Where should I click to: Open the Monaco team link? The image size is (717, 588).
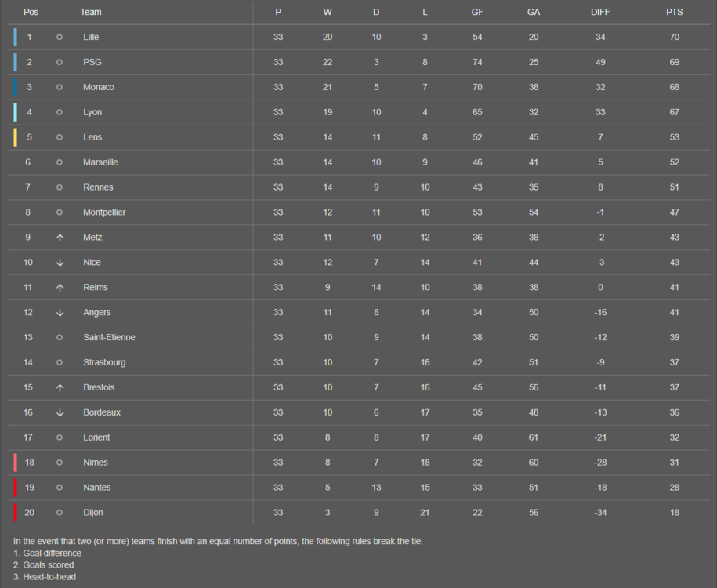[x=99, y=88]
